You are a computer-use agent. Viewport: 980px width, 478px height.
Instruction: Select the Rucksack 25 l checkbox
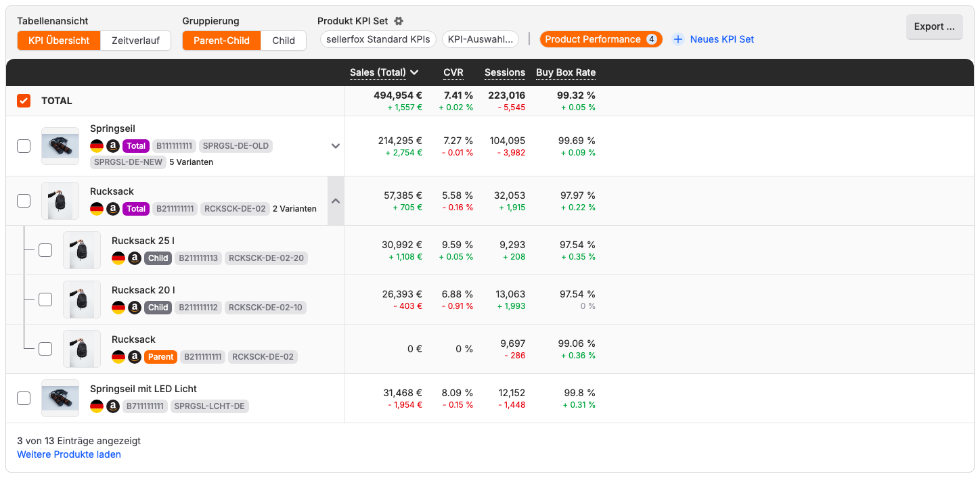point(45,250)
